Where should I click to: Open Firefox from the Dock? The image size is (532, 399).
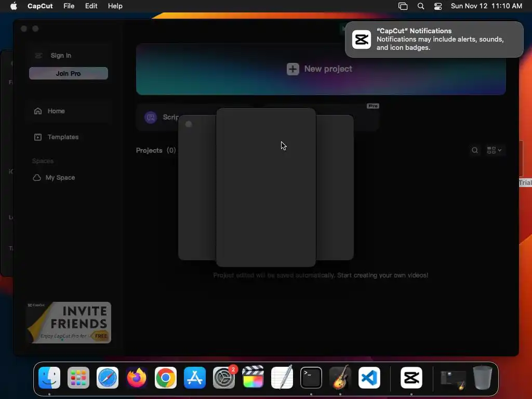pyautogui.click(x=137, y=378)
